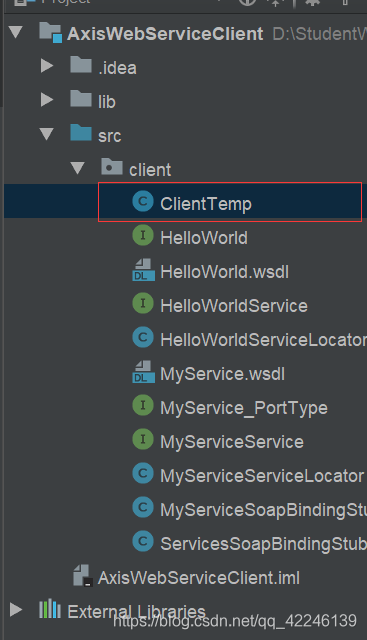Click the MyService_PortType interface icon
Viewport: 367px width, 640px height.
click(143, 405)
